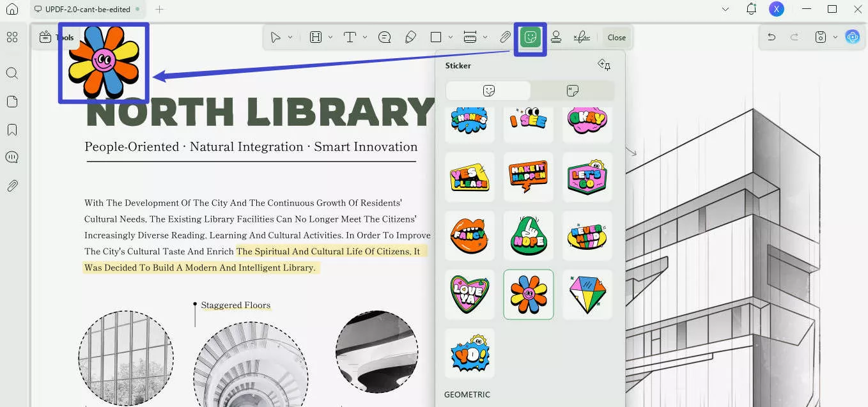Select the Text (T) comment tool
The width and height of the screenshot is (868, 407).
click(350, 37)
